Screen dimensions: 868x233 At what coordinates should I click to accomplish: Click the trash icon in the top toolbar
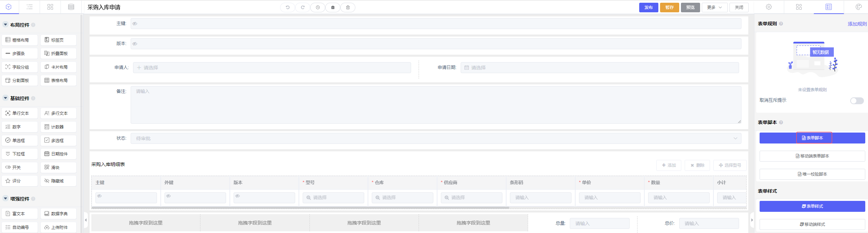348,7
